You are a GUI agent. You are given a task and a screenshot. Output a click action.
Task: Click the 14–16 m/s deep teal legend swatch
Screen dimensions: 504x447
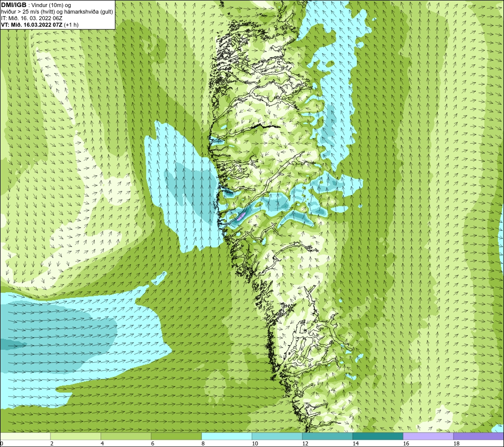pos(377,436)
